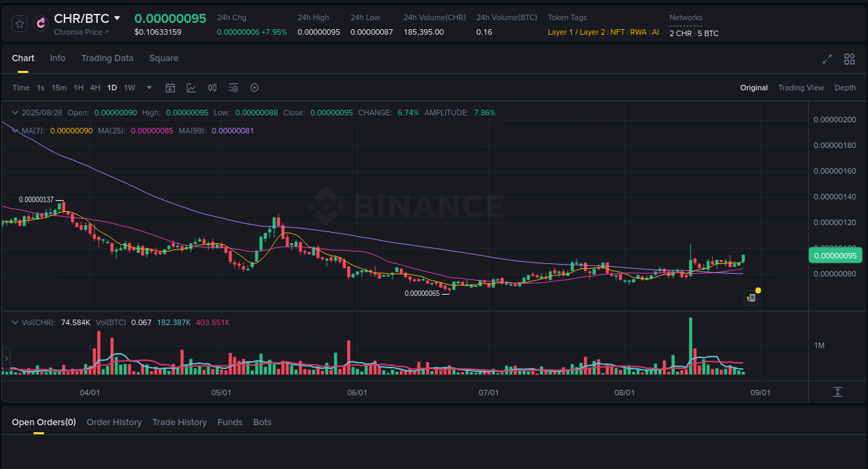This screenshot has width=868, height=469.
Task: Open the Order History tab
Action: 114,422
